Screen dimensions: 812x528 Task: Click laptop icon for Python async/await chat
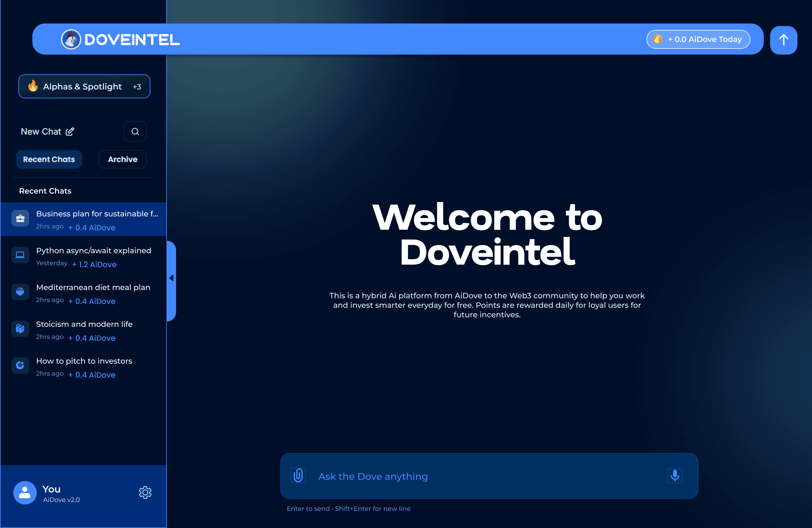coord(20,255)
